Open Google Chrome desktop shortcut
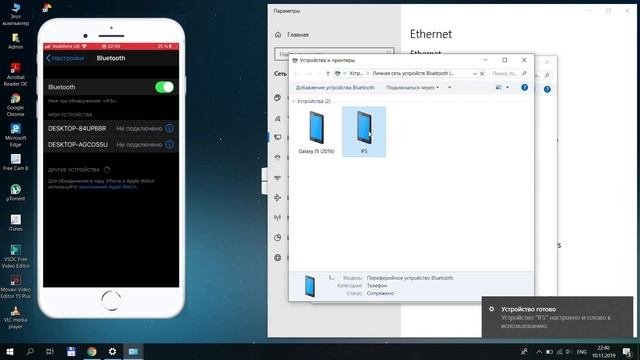Image resolution: width=640 pixels, height=360 pixels. 16,105
